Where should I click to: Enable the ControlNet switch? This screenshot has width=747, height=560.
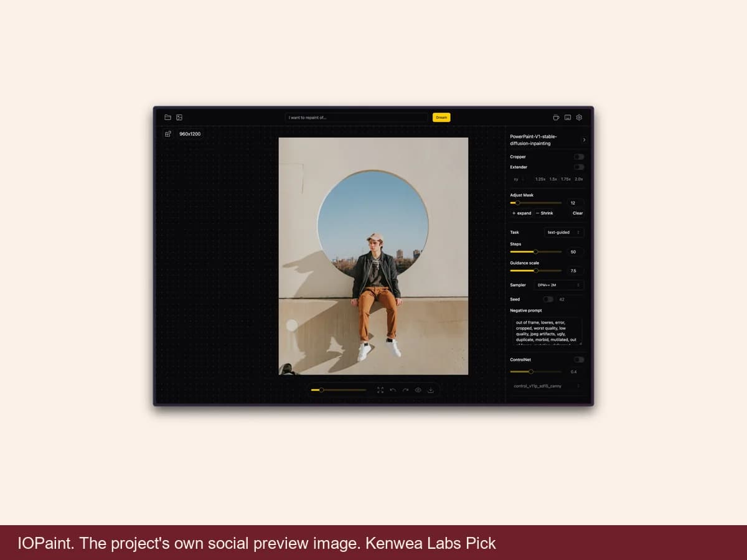(x=579, y=360)
